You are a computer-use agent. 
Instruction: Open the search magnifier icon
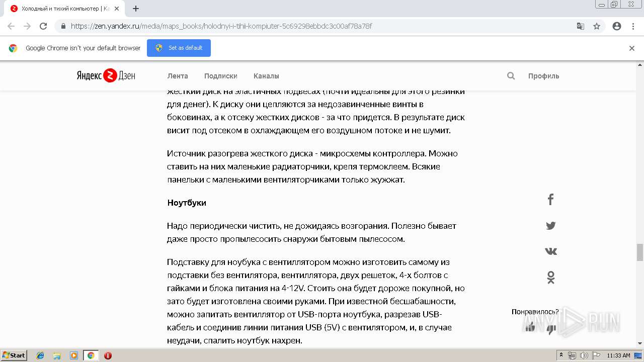[x=511, y=76]
